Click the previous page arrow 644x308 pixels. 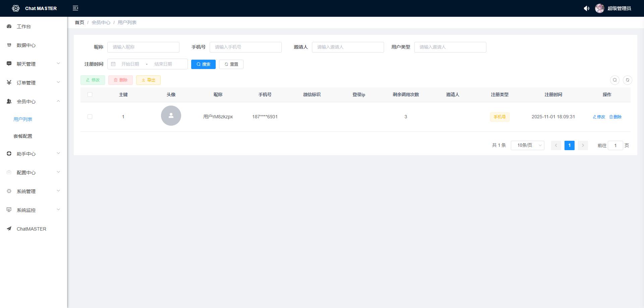(x=556, y=145)
